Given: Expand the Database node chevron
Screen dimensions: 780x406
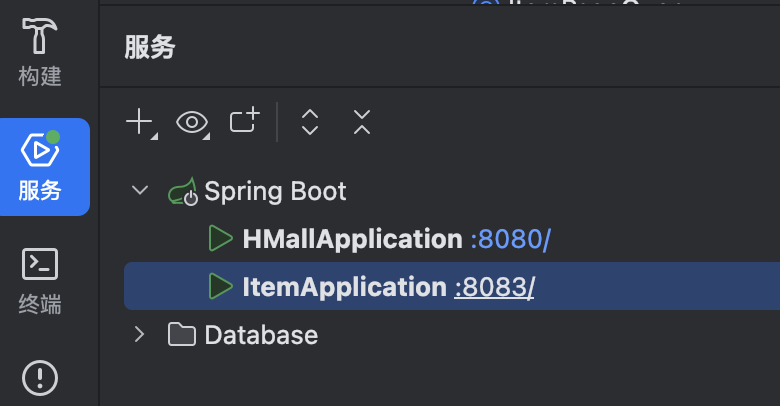Looking at the screenshot, I should pos(140,334).
